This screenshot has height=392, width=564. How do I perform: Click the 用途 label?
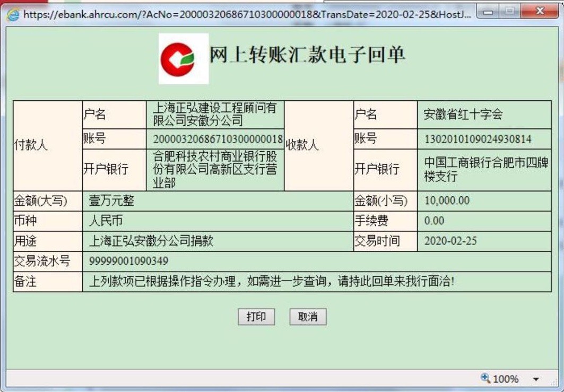pyautogui.click(x=25, y=241)
